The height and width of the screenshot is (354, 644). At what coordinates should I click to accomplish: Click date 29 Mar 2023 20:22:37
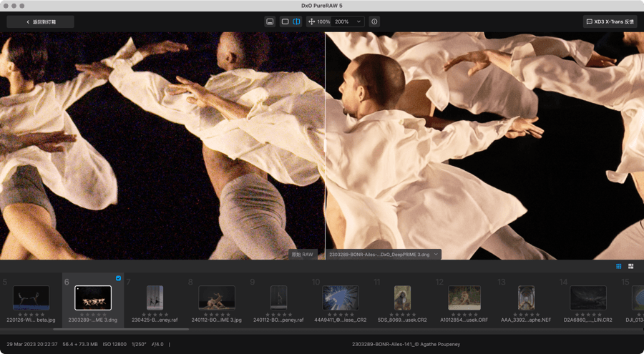[32, 344]
